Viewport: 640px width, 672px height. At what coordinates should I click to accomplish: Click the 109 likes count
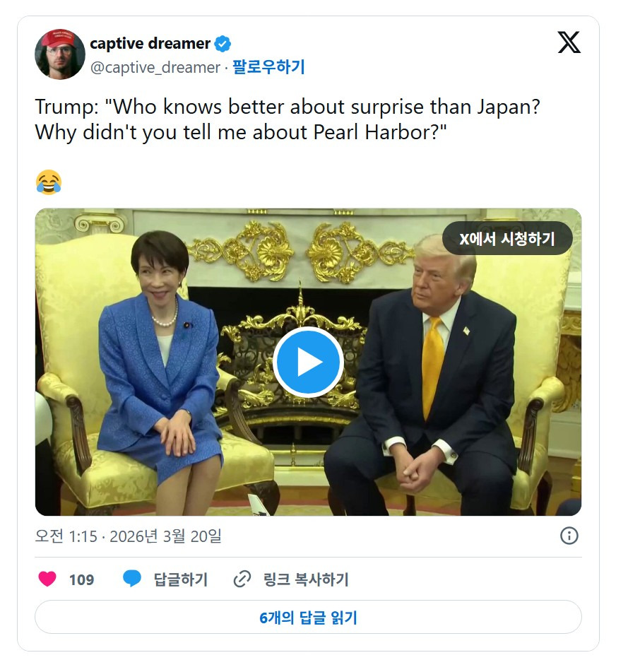point(81,580)
